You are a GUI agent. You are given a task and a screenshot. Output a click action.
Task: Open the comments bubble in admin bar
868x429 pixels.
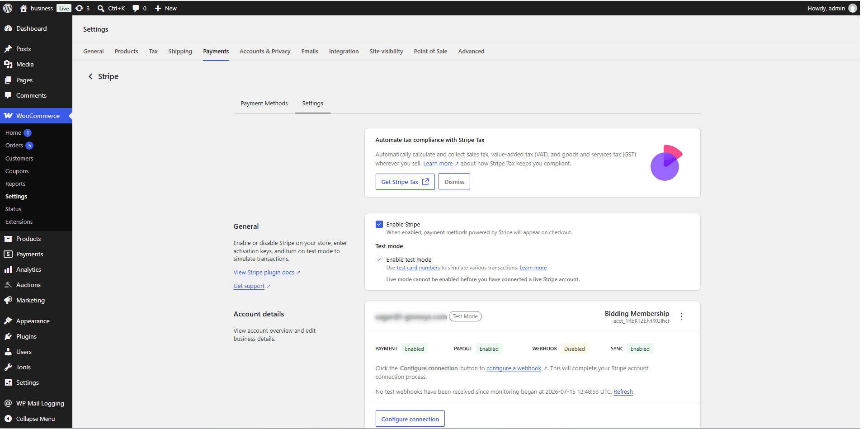(x=136, y=8)
